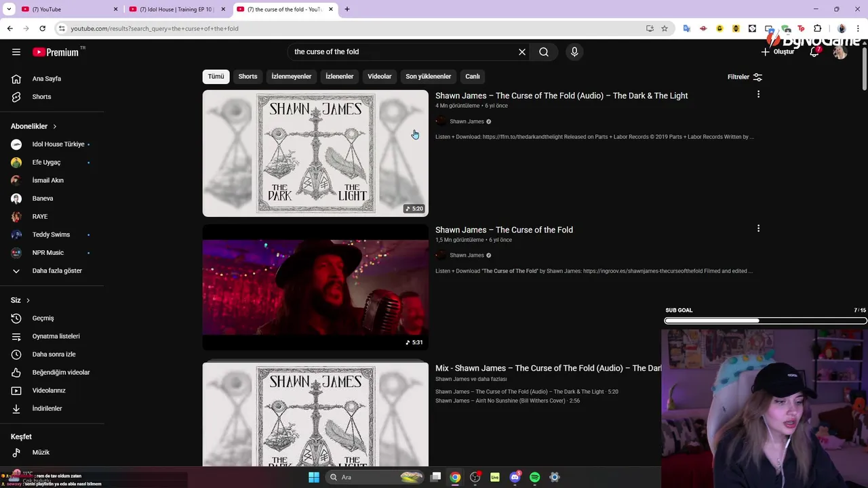This screenshot has width=868, height=488.
Task: Open Shawn James channel under first result
Action: [467, 121]
